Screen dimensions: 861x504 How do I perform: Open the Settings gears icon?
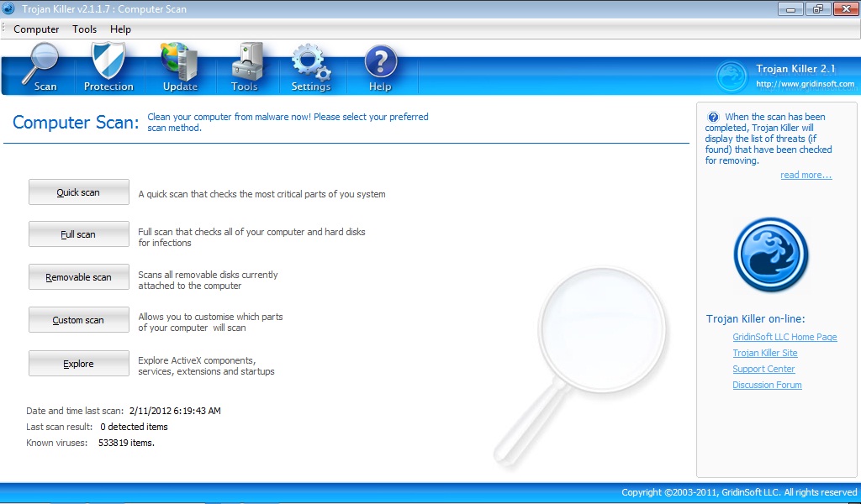[x=311, y=67]
